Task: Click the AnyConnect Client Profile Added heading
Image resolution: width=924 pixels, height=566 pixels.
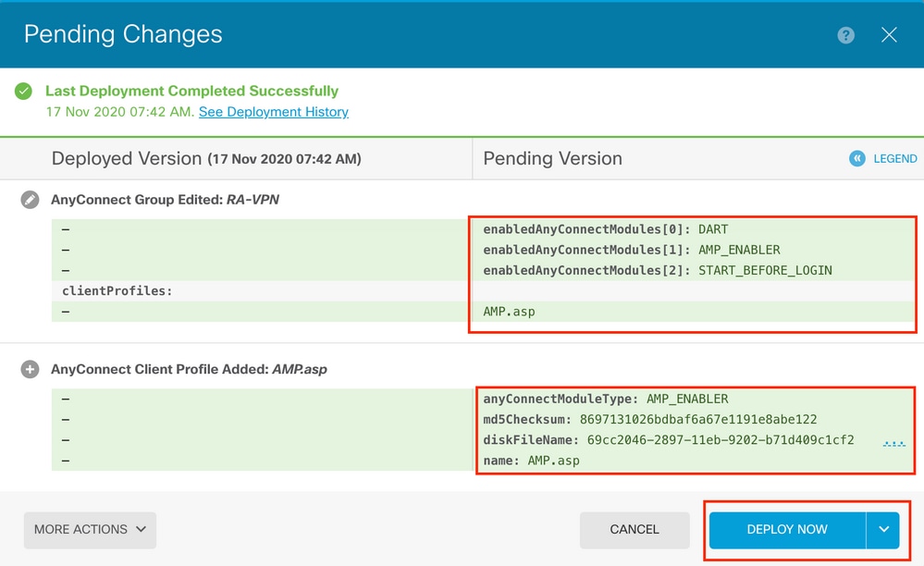Action: pos(189,369)
